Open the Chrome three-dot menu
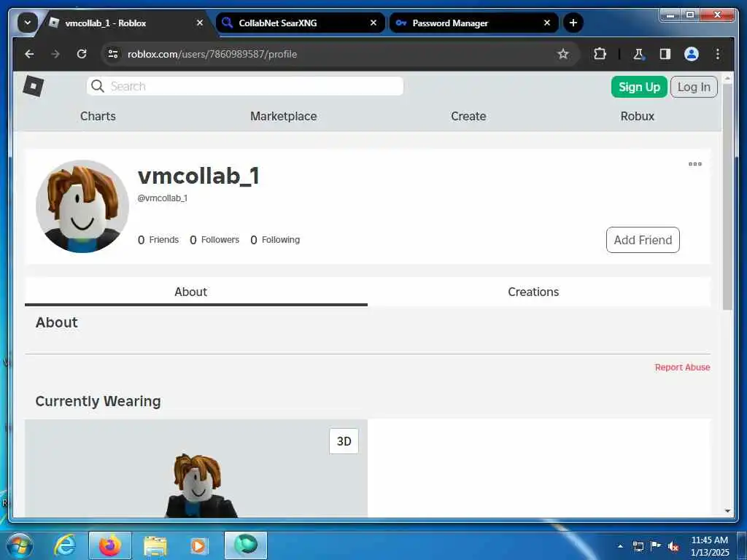 (x=718, y=54)
